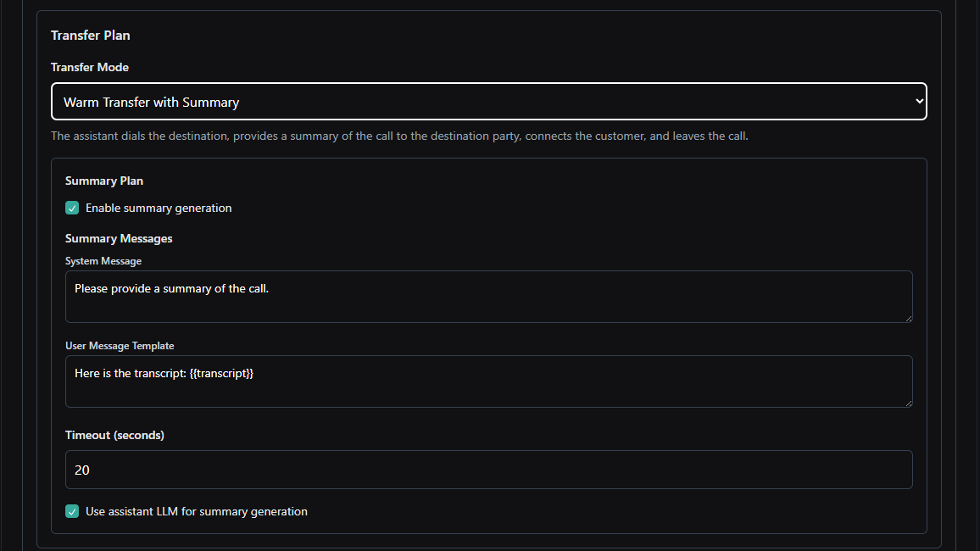This screenshot has width=980, height=551.
Task: Click the 'Summary Plan' section heading
Action: pyautogui.click(x=104, y=181)
